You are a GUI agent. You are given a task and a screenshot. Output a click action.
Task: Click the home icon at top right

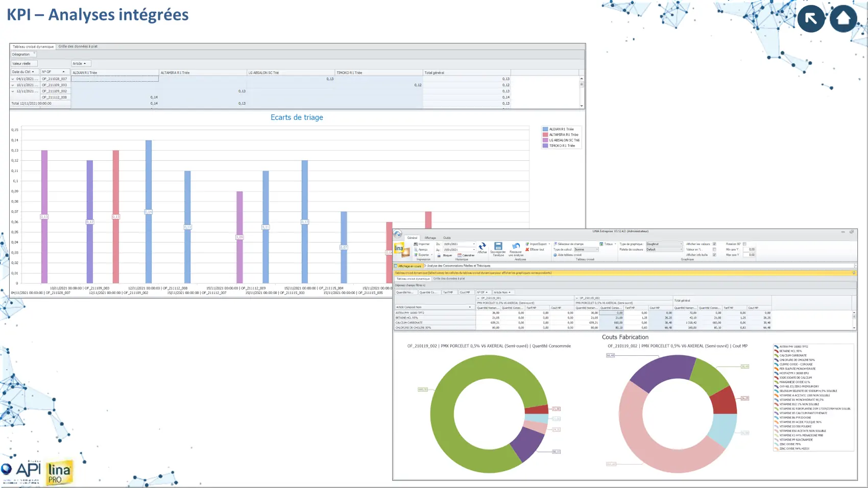(x=843, y=18)
